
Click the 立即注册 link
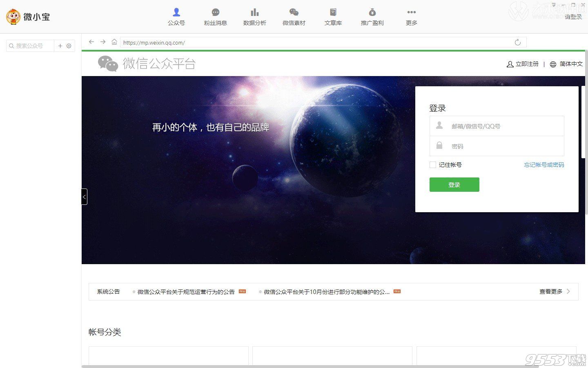[x=523, y=64]
